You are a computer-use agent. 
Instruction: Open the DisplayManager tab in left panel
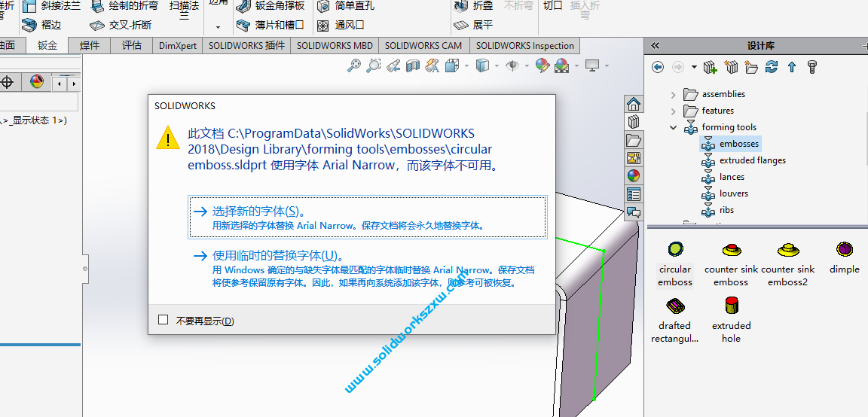coord(36,82)
